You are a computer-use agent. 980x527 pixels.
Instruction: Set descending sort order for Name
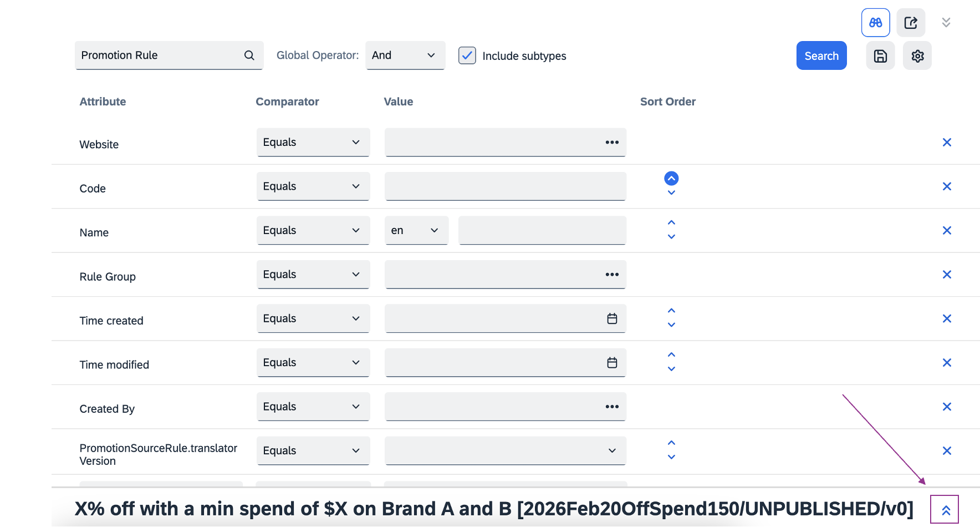[x=671, y=237]
